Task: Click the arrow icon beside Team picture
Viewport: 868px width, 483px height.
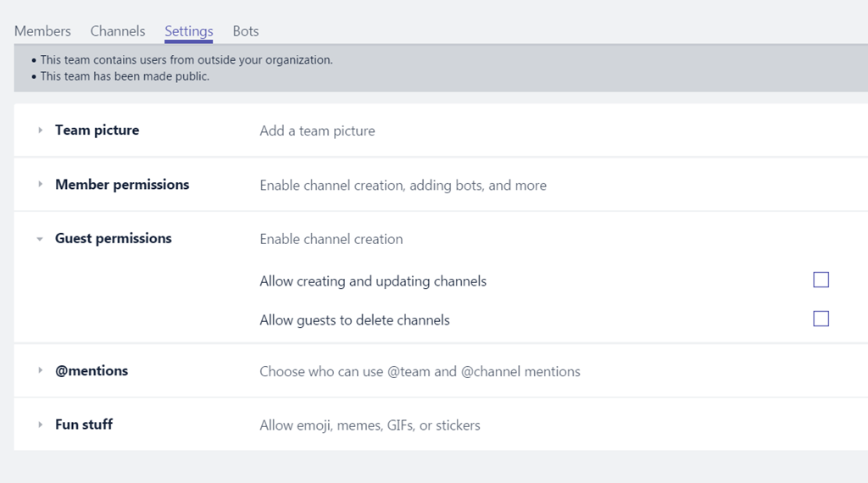Action: point(40,130)
